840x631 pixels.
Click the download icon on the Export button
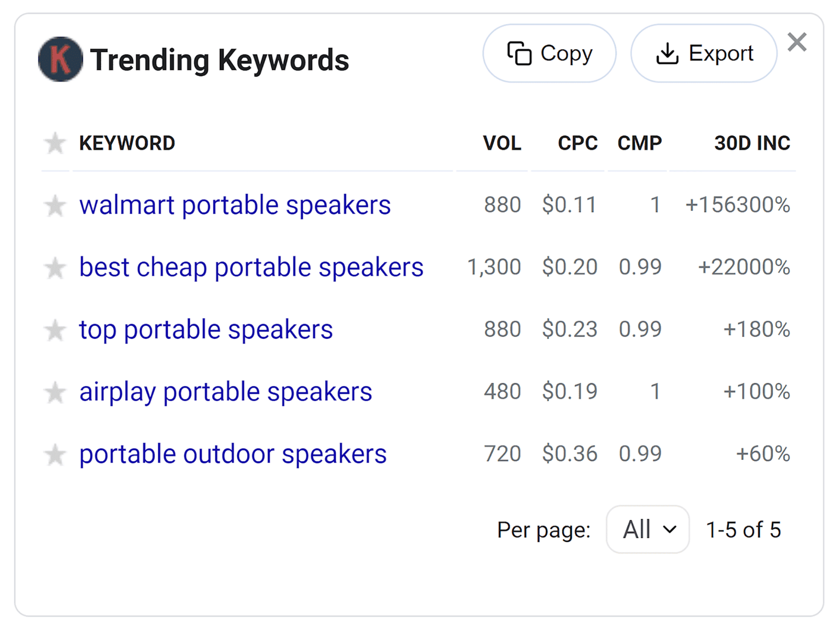[668, 53]
